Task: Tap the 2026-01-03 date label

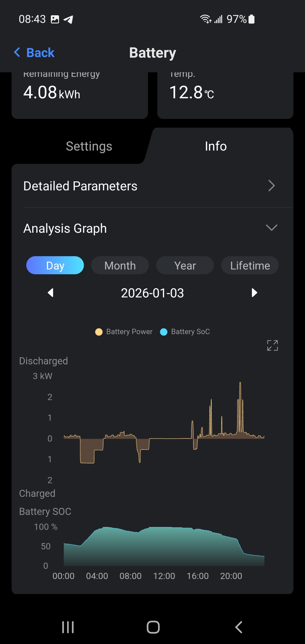Action: [152, 293]
